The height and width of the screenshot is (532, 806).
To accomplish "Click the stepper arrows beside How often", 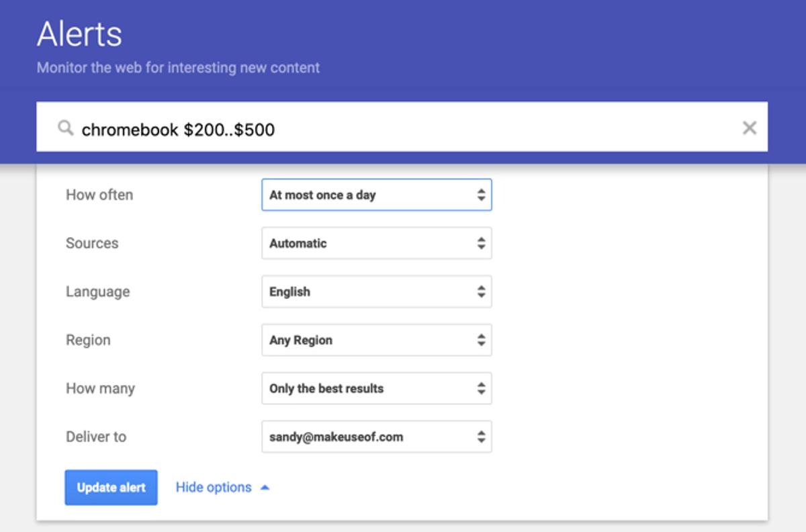I will 482,195.
